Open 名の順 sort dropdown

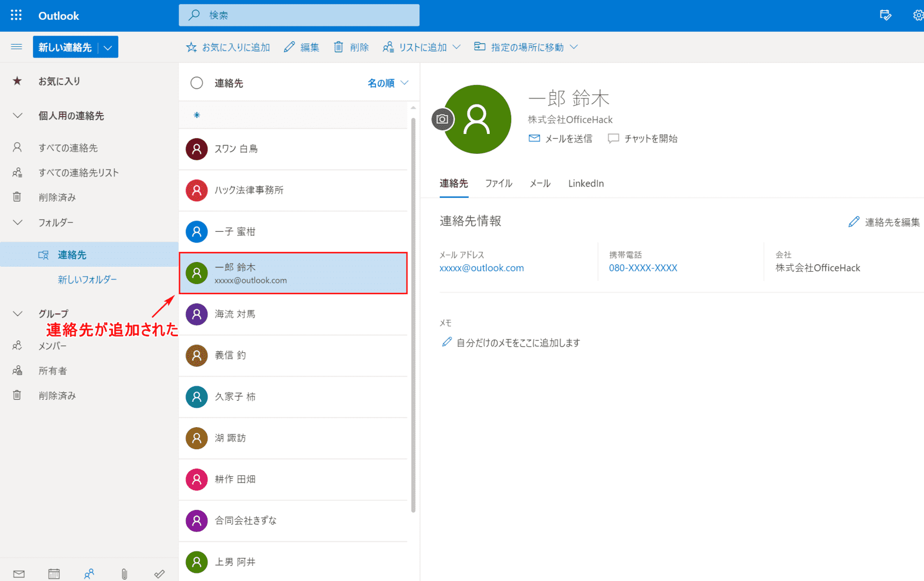tap(388, 83)
